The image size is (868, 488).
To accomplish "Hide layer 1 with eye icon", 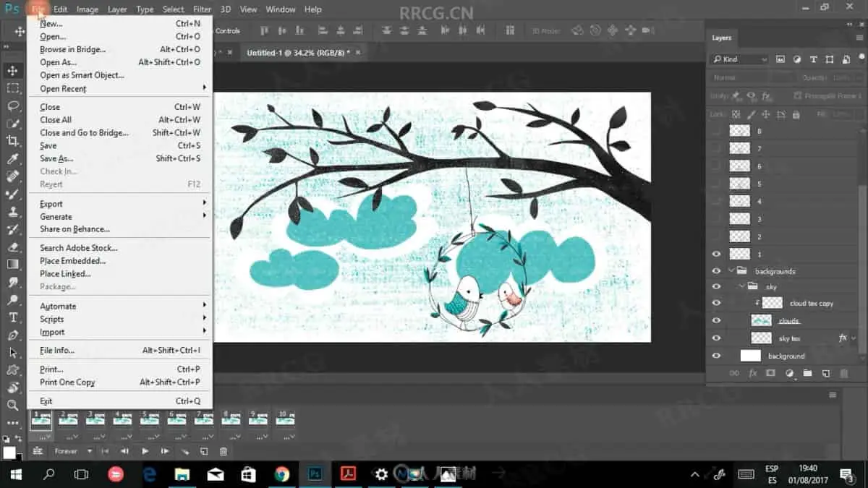I will point(716,254).
